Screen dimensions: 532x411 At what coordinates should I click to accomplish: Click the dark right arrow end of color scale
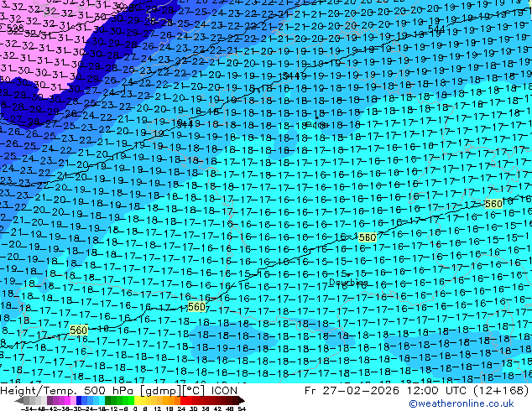(x=241, y=401)
